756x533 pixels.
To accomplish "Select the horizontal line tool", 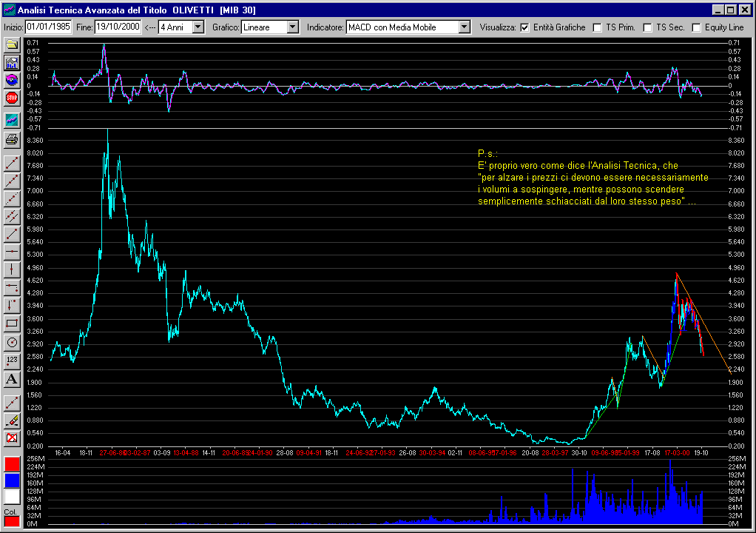I will click(12, 252).
